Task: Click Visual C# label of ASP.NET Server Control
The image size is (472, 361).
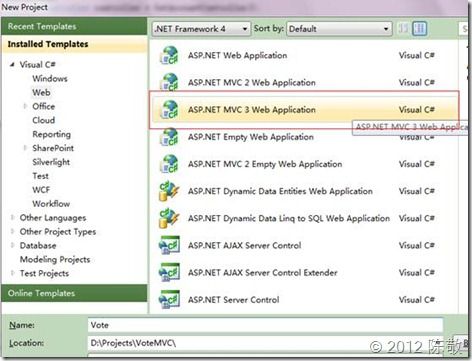Action: pyautogui.click(x=417, y=300)
